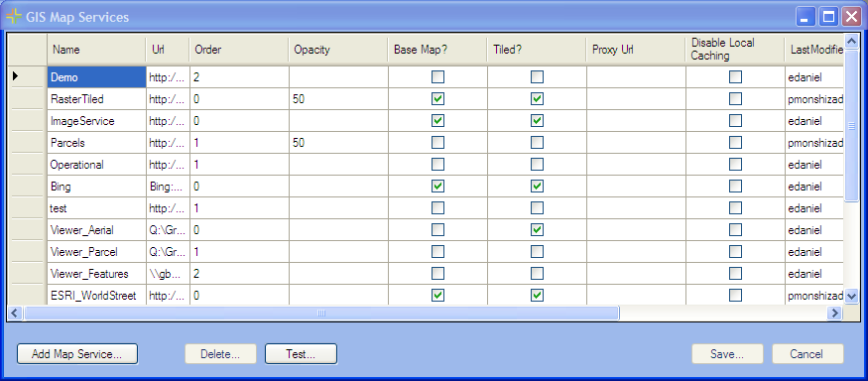The height and width of the screenshot is (381, 868).
Task: Click the Test button
Action: (301, 354)
